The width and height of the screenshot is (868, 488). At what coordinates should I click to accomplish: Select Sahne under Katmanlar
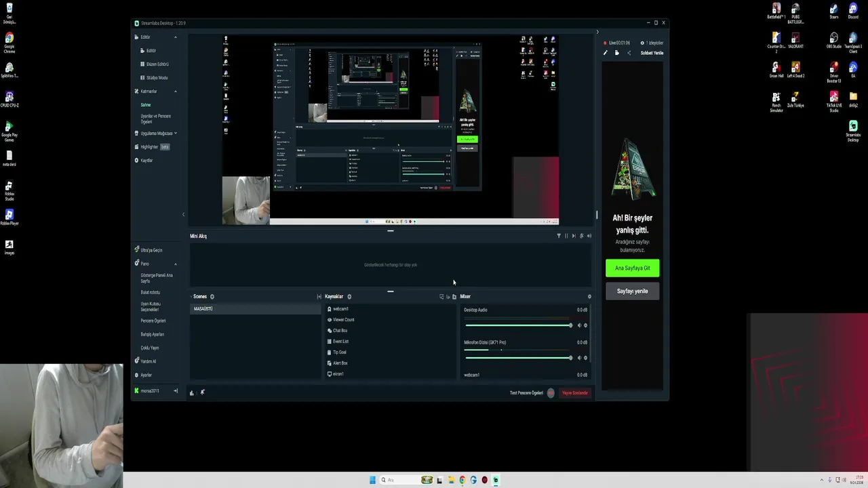[146, 105]
